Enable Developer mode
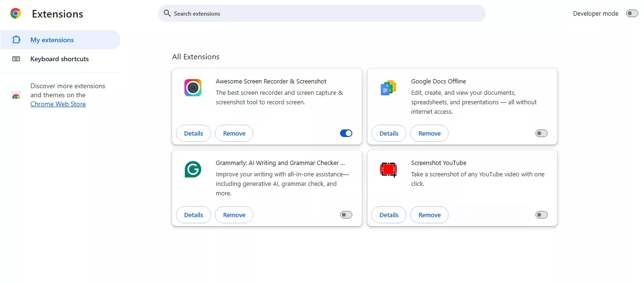This screenshot has height=284, width=644. pyautogui.click(x=632, y=13)
